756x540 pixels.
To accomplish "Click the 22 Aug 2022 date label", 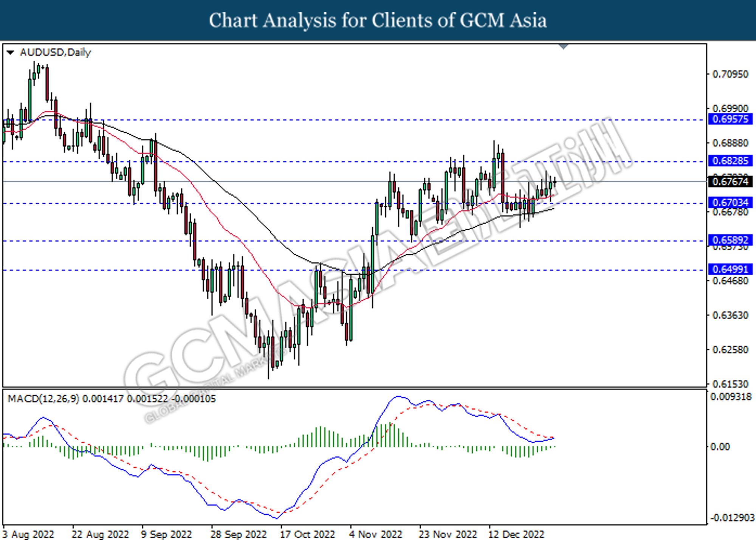I will [100, 534].
